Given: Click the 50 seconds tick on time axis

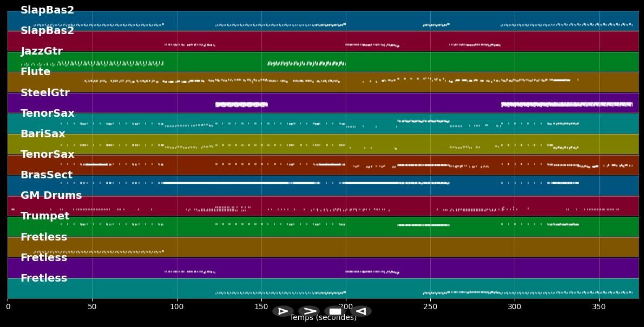Looking at the screenshot, I should 92,306.
